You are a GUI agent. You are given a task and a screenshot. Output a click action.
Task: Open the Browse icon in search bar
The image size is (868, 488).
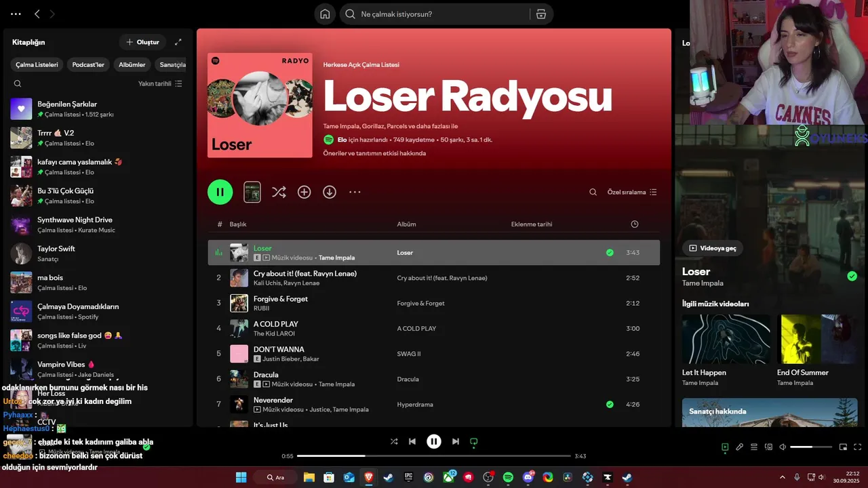(x=540, y=14)
